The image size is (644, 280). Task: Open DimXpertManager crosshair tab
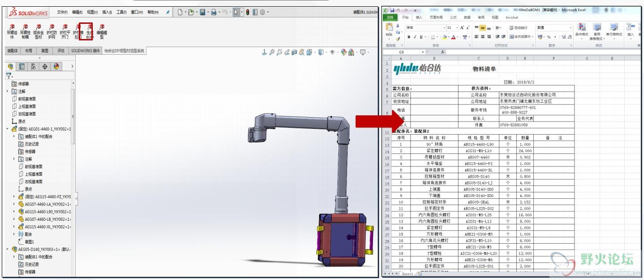(45, 66)
